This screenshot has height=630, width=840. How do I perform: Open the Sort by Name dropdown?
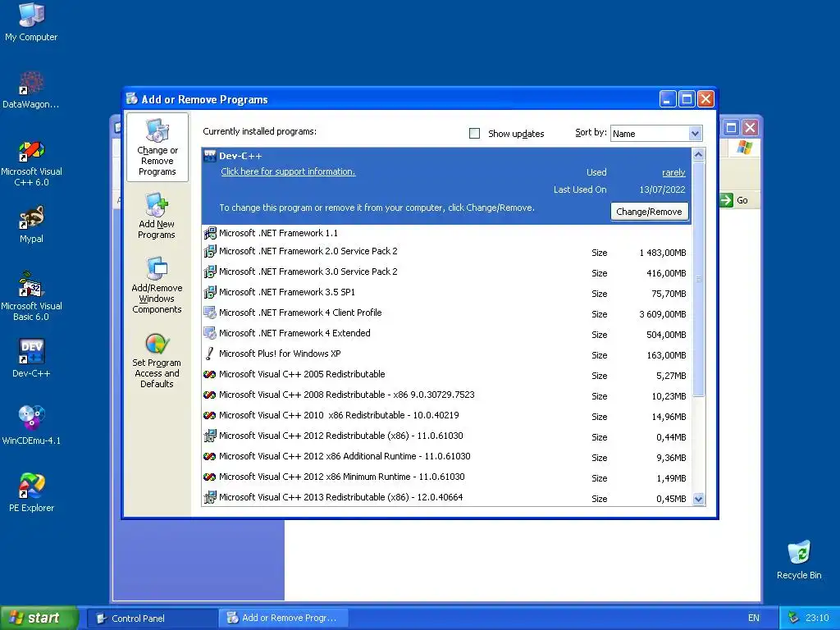coord(695,134)
